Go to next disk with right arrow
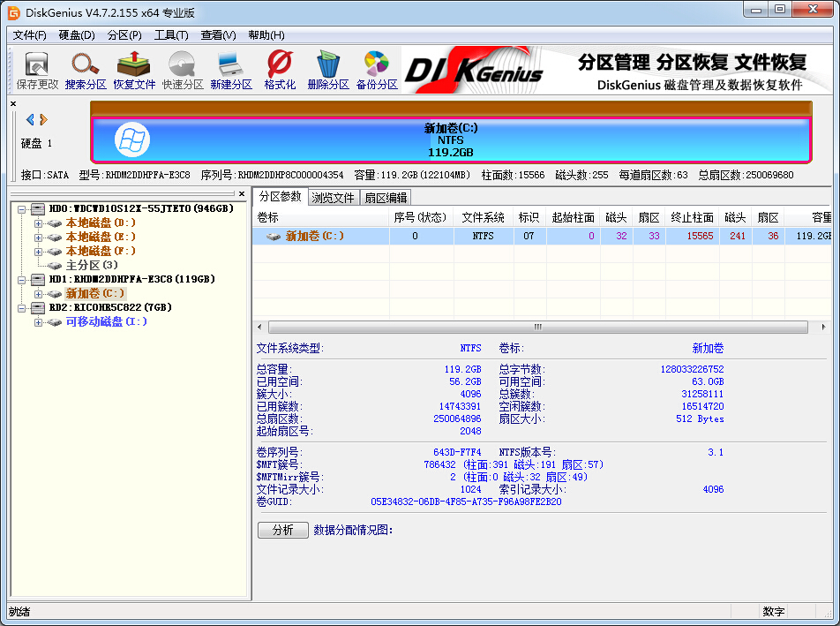Image resolution: width=840 pixels, height=626 pixels. coord(44,119)
